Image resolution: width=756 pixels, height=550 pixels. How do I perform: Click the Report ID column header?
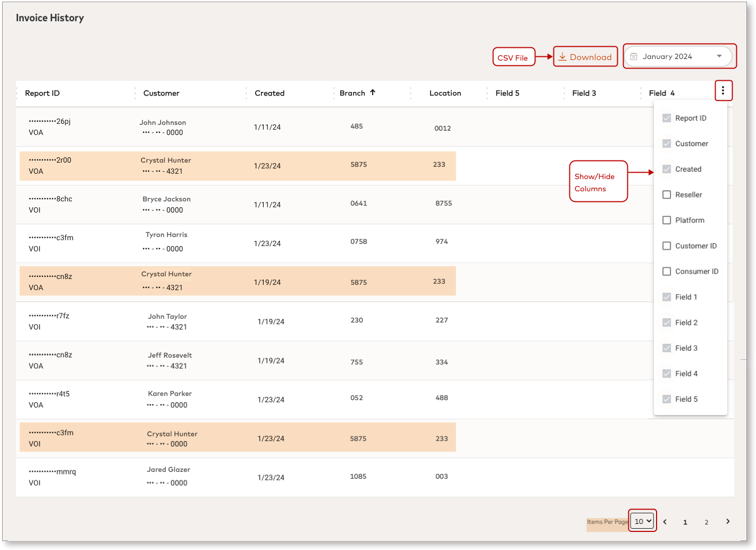(x=43, y=93)
